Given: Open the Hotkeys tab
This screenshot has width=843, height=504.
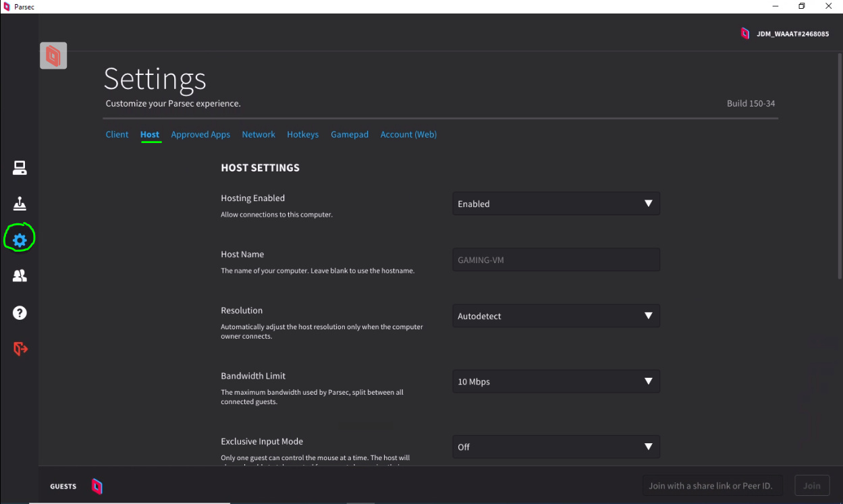Looking at the screenshot, I should (x=302, y=134).
